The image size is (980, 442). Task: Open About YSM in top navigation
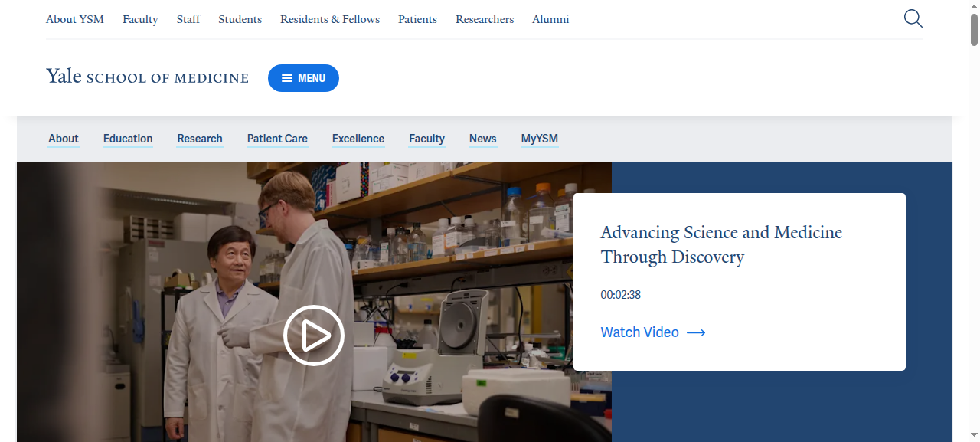tap(75, 19)
